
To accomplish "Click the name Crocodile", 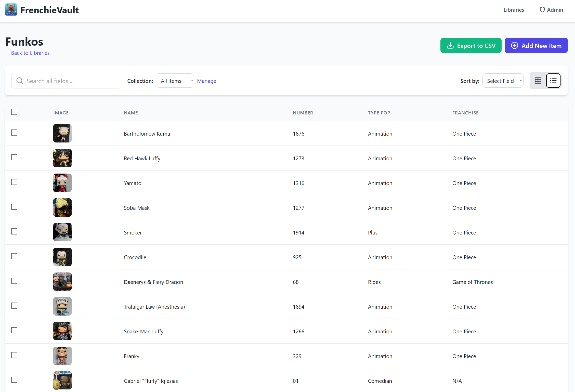I will (x=135, y=257).
